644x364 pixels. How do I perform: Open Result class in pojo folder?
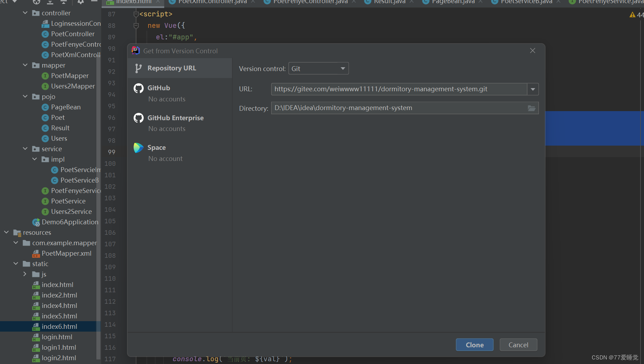[x=56, y=128]
